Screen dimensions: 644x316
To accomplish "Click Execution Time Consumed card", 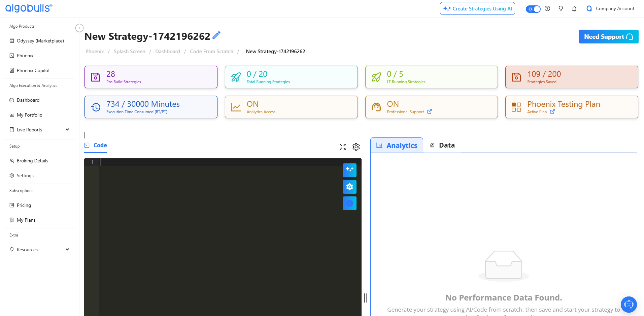I will [151, 107].
